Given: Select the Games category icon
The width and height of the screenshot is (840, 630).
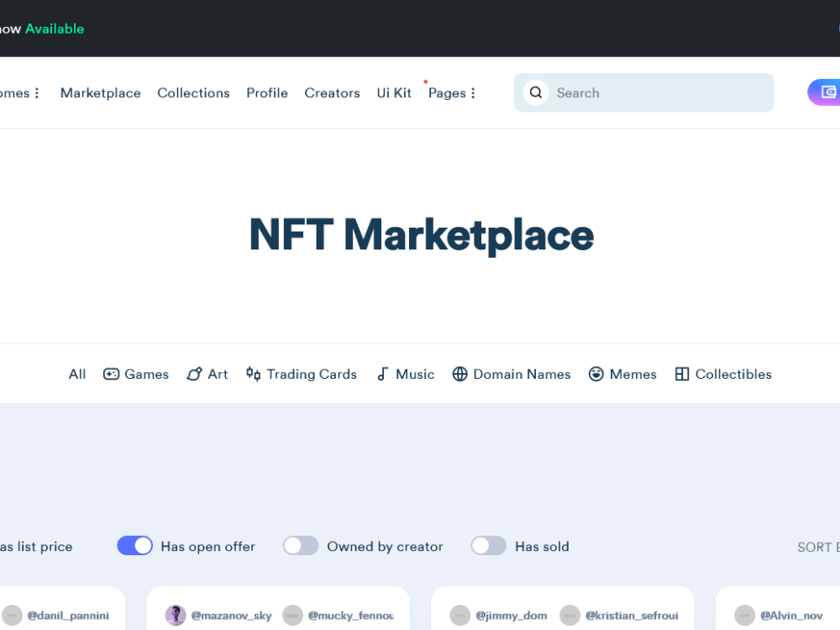Looking at the screenshot, I should click(x=112, y=374).
